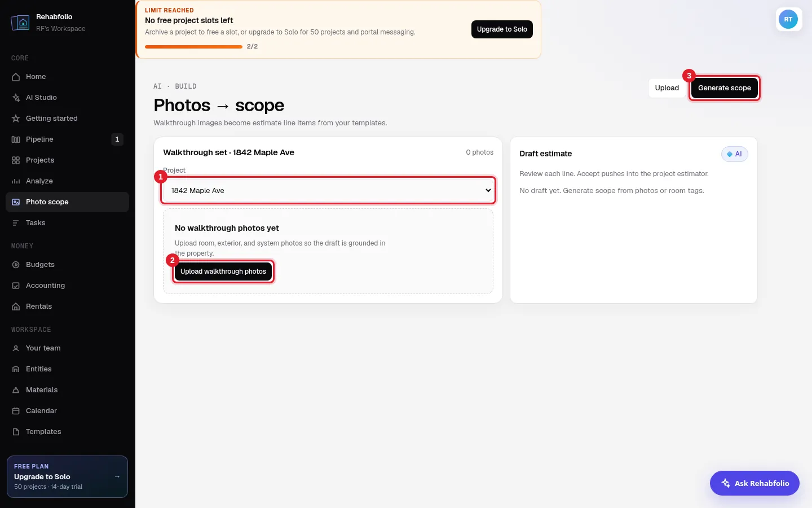Click the Photos → scope page title
This screenshot has width=812, height=508.
click(x=219, y=105)
